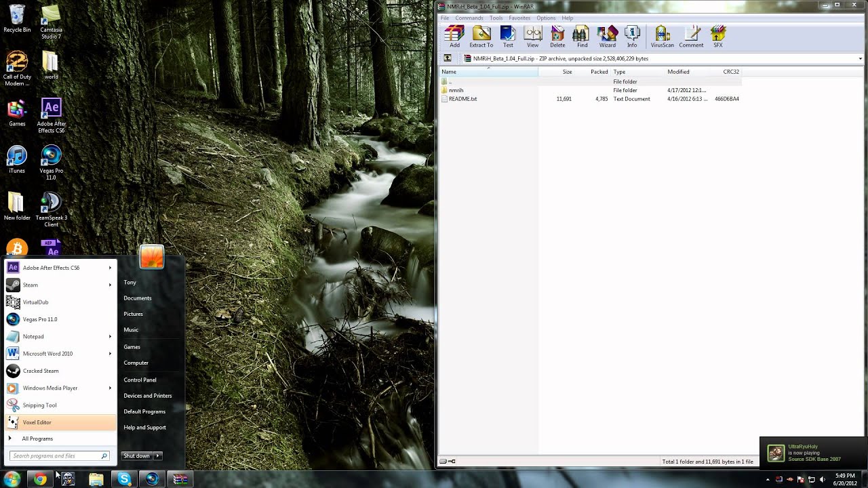Open TeamSpeak 3 Client desktop shortcut
868x488 pixels.
pos(51,209)
